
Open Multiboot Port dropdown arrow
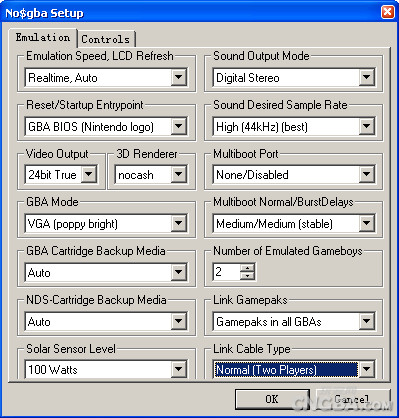(x=367, y=174)
